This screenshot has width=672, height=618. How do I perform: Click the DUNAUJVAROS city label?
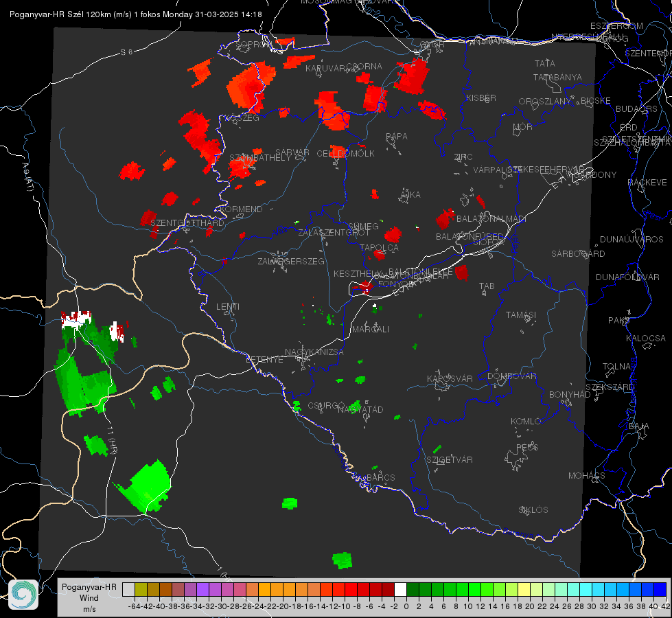[632, 240]
